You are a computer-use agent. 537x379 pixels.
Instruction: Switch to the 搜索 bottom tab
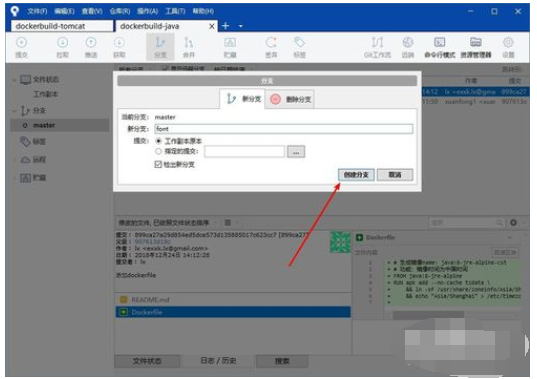click(282, 361)
